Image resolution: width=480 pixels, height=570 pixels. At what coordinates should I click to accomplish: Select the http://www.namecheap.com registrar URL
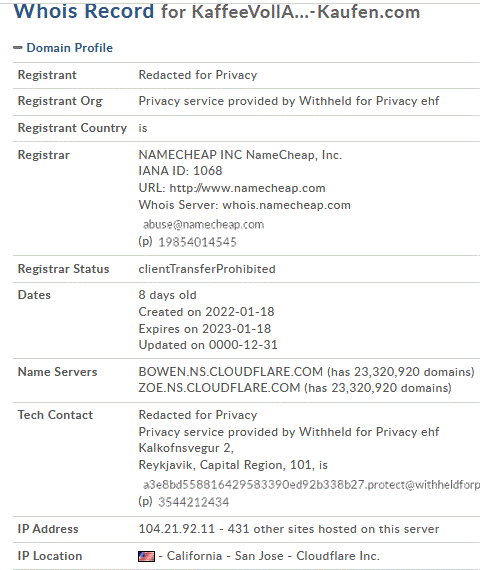[x=247, y=188]
